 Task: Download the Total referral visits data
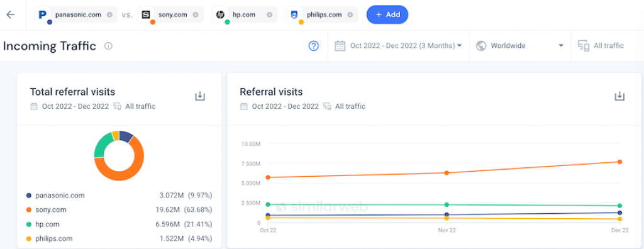[x=200, y=97]
